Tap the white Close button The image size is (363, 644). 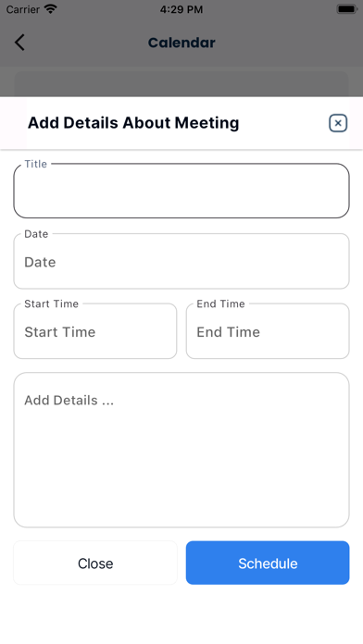[x=95, y=563]
